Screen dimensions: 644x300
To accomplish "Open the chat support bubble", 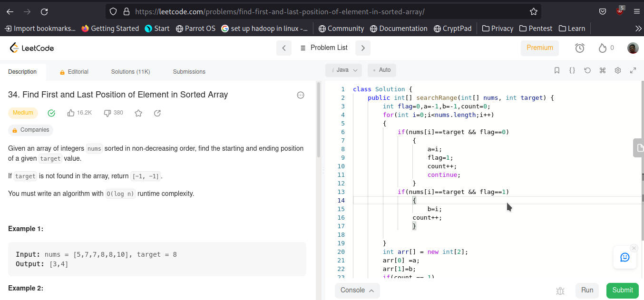I will pyautogui.click(x=625, y=257).
